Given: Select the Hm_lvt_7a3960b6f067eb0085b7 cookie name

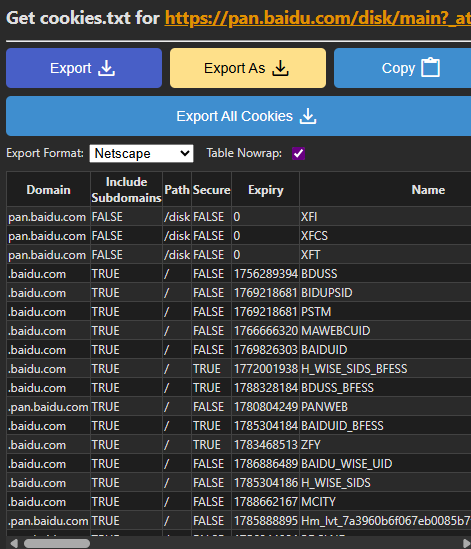Looking at the screenshot, I should (386, 521).
